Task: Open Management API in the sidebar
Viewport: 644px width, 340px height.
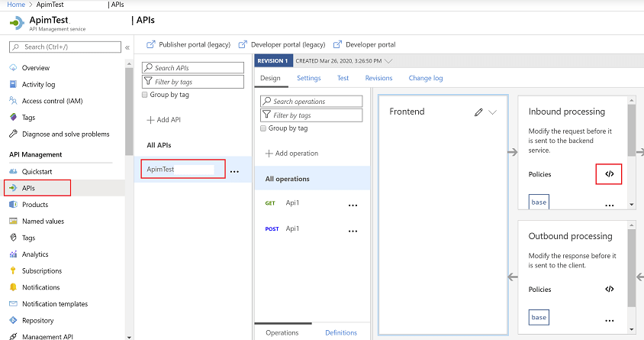Action: pyautogui.click(x=47, y=336)
